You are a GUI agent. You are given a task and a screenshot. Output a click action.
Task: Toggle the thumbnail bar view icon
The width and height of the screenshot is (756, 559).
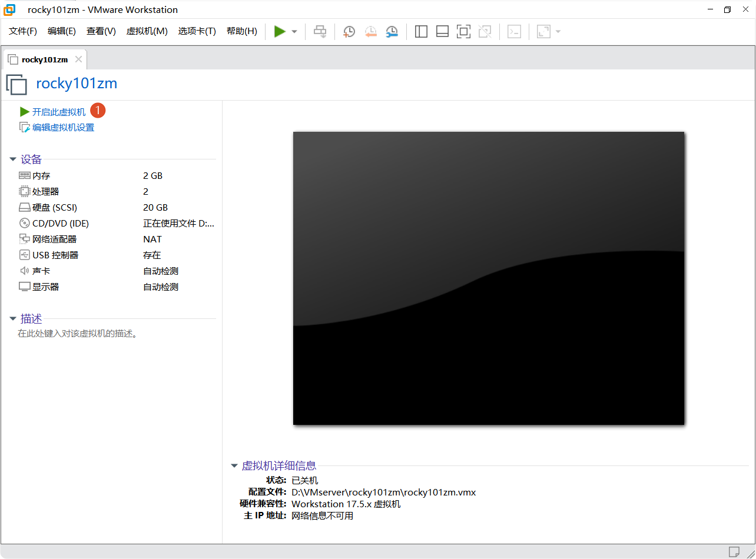tap(442, 32)
